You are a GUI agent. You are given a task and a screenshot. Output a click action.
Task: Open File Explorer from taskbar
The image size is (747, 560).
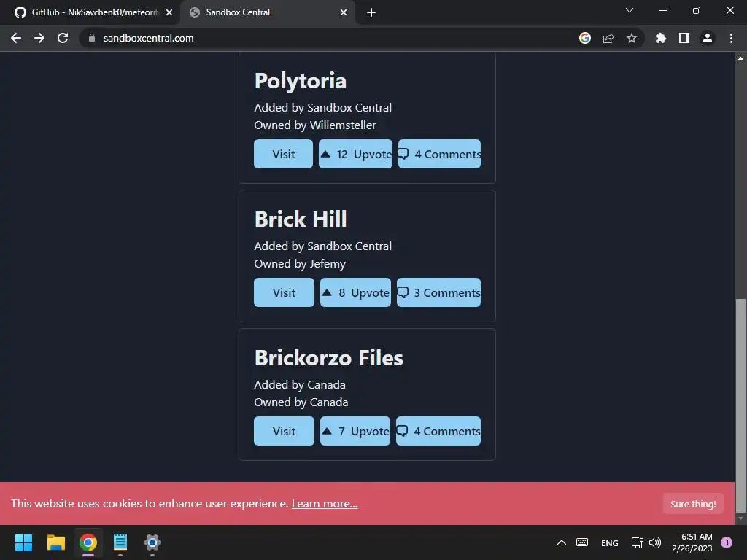(55, 542)
